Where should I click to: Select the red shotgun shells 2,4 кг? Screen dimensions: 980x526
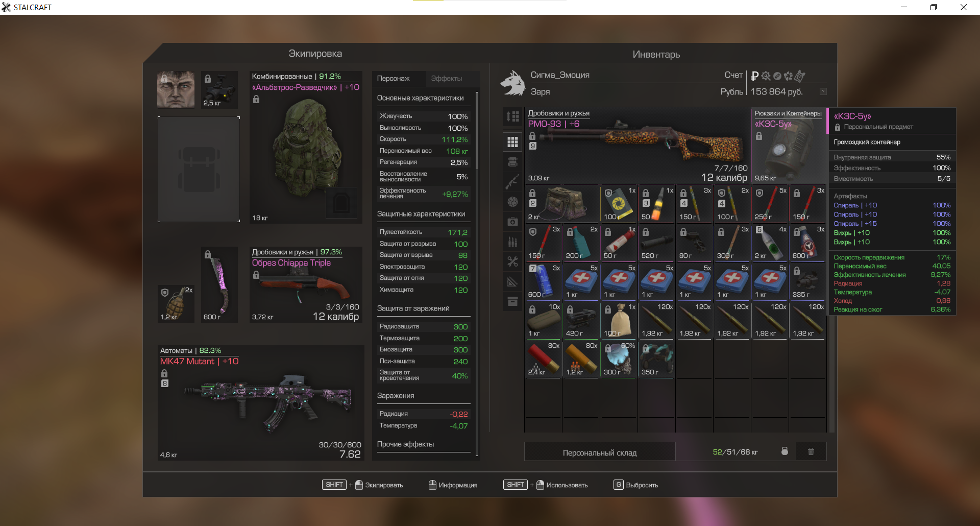coord(543,359)
